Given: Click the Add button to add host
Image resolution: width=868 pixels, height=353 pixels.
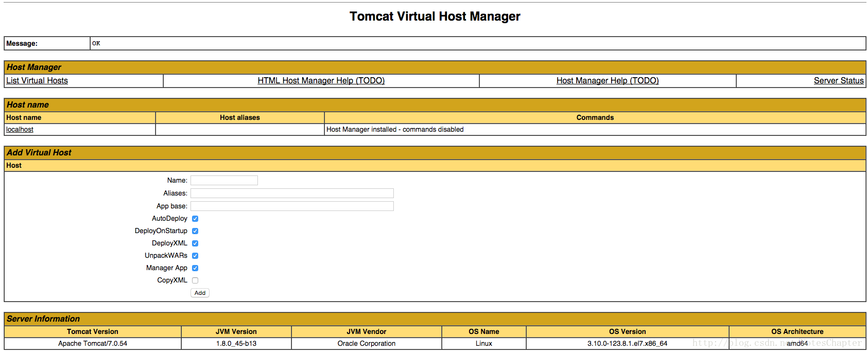Looking at the screenshot, I should (200, 293).
